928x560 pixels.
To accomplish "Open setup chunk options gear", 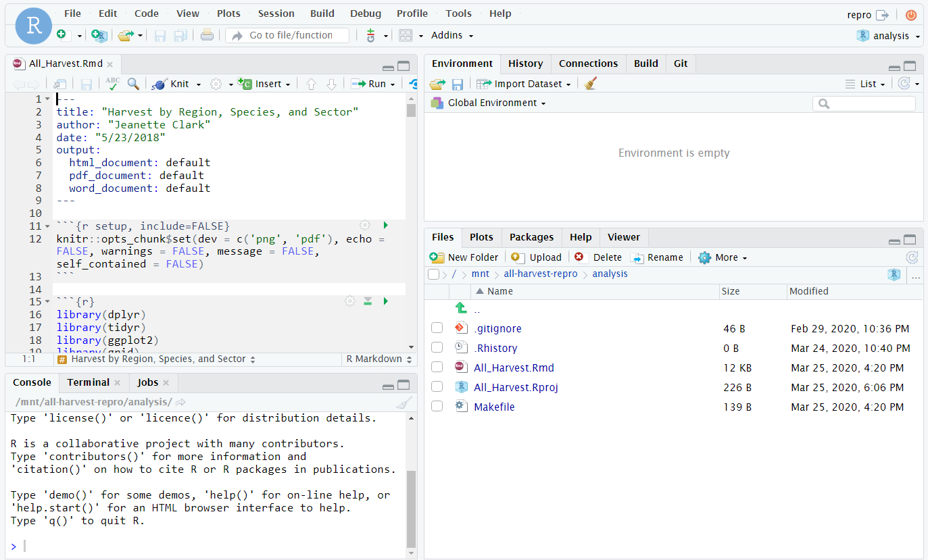I will [365, 225].
